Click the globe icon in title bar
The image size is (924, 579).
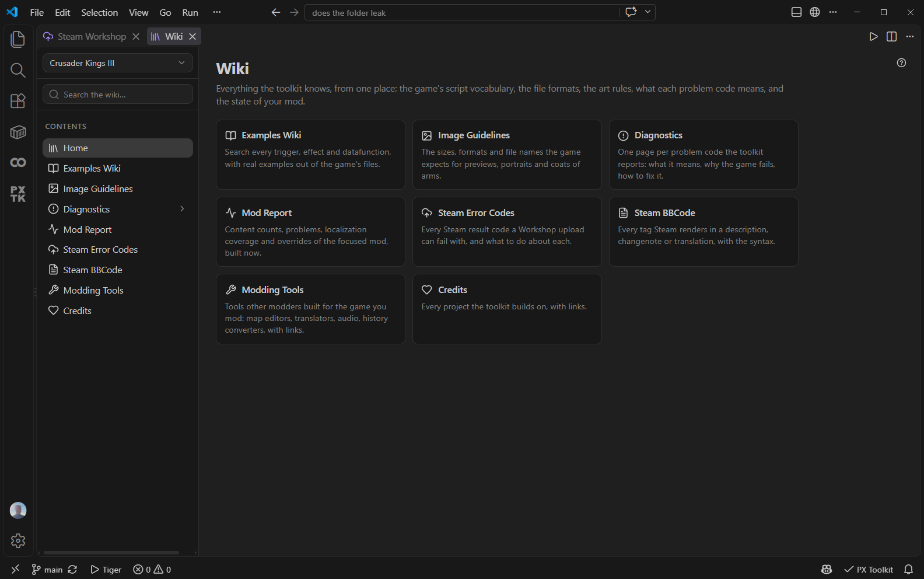[x=815, y=12]
